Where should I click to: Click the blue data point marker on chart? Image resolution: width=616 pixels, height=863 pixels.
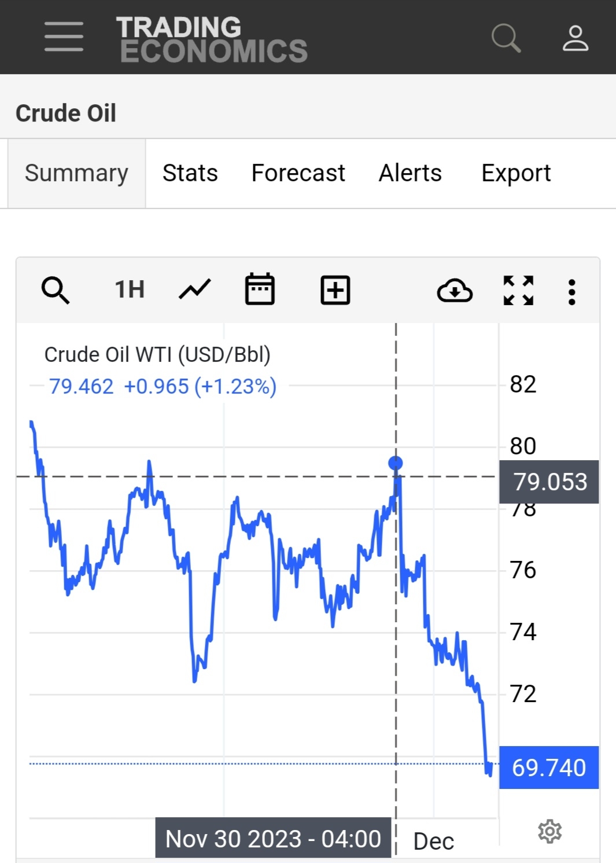[x=396, y=463]
